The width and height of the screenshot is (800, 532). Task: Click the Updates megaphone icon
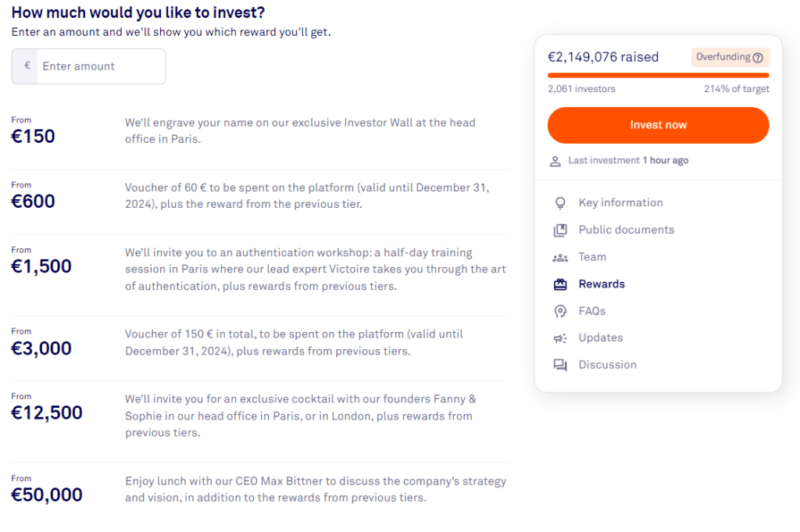pos(559,338)
